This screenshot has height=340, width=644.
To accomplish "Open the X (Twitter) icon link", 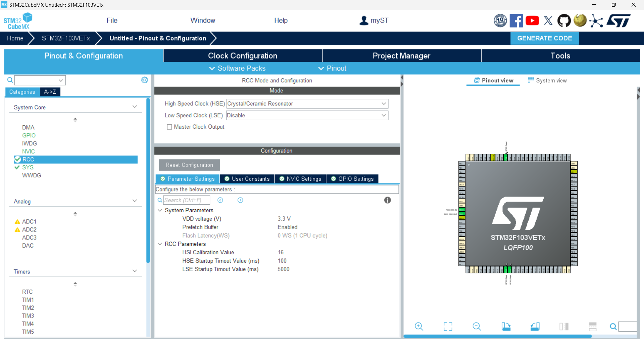I will point(548,20).
